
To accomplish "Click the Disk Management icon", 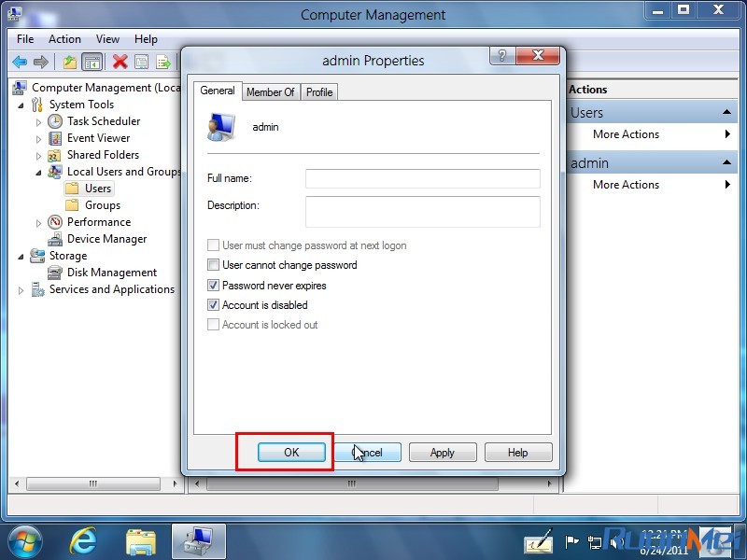I will pyautogui.click(x=55, y=273).
